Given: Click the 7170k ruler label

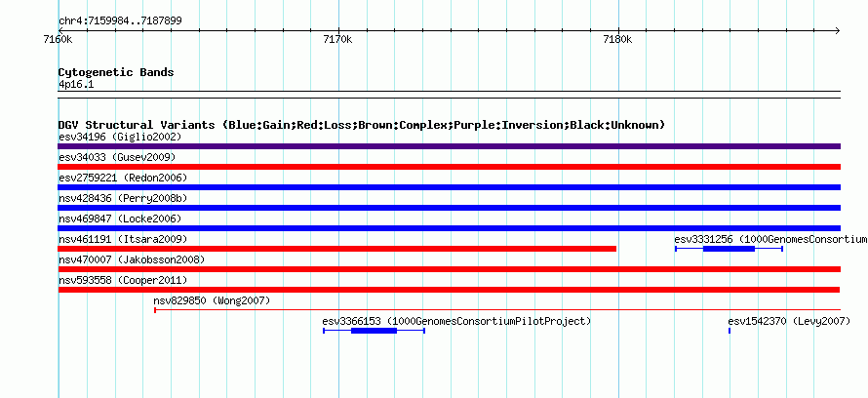Looking at the screenshot, I should point(337,40).
